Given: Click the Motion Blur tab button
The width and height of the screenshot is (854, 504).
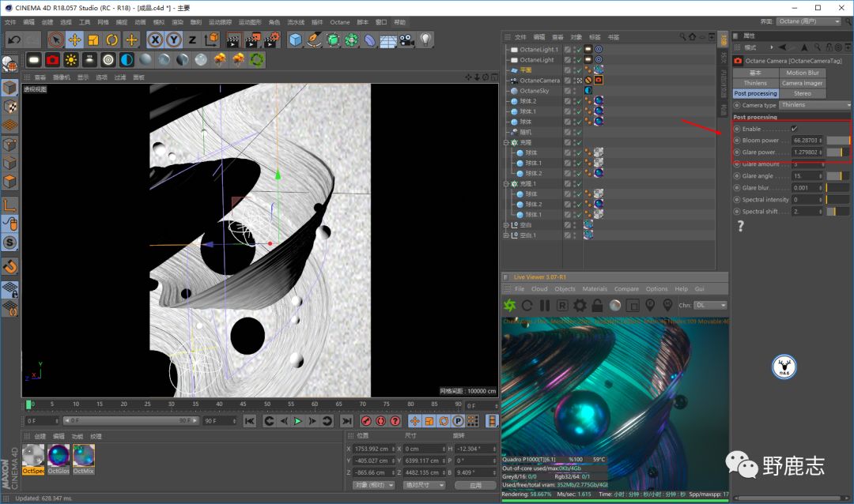Looking at the screenshot, I should pyautogui.click(x=802, y=73).
